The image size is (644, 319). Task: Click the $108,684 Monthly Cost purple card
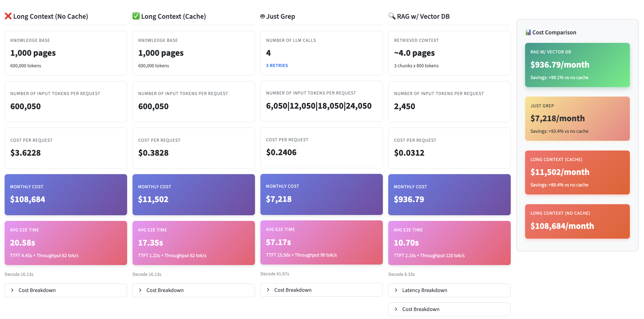click(66, 194)
